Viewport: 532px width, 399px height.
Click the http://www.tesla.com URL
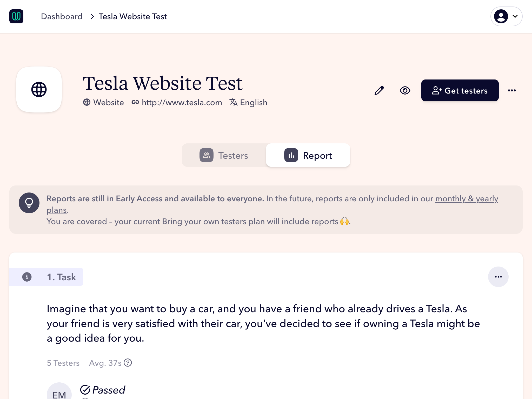(182, 103)
